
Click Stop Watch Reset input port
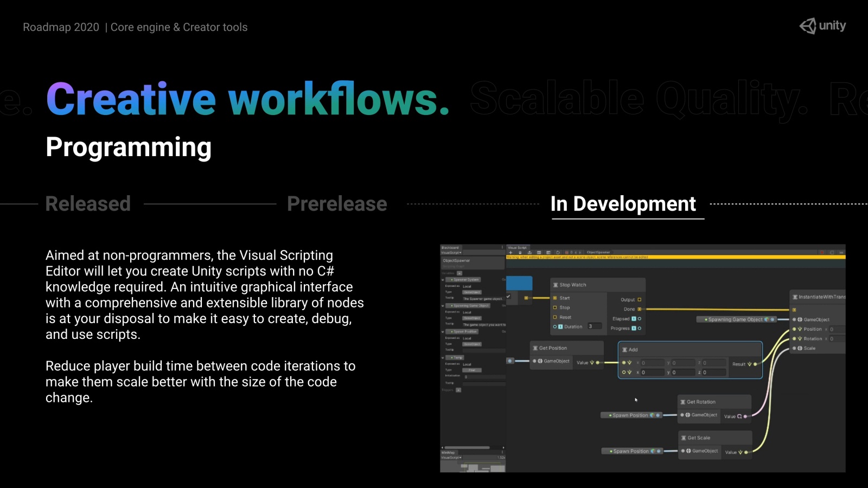[x=555, y=317]
